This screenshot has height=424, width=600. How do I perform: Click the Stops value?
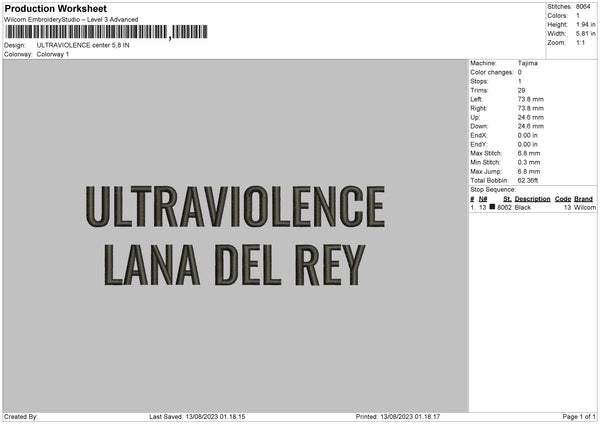tap(520, 81)
